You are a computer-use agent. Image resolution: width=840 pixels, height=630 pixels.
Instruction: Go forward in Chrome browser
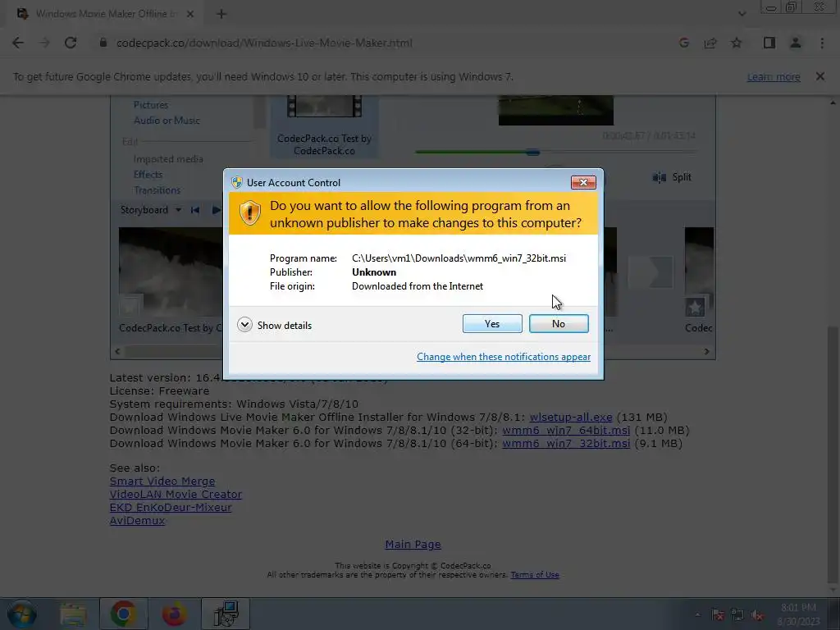(44, 43)
